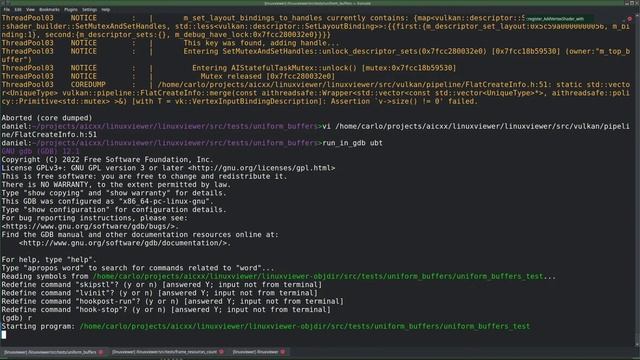Switch to the uniform_buffers terminal tab
This screenshot has height=360, width=640.
53,352
